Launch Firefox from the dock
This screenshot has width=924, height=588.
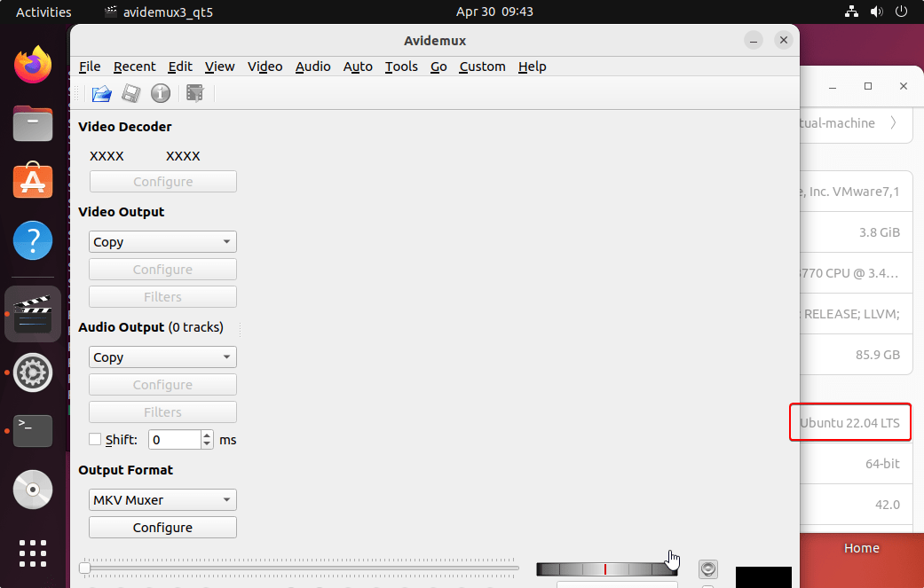(32, 64)
